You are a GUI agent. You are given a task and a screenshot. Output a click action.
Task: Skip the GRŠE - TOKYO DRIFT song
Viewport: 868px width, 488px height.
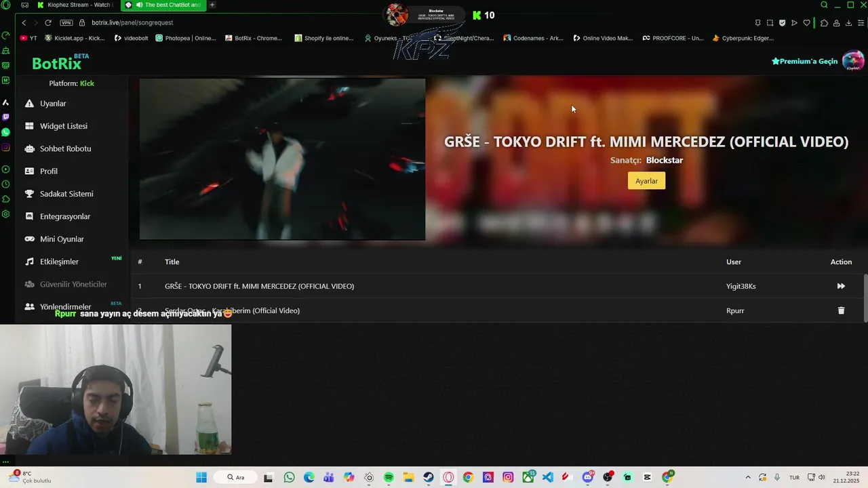coord(841,286)
